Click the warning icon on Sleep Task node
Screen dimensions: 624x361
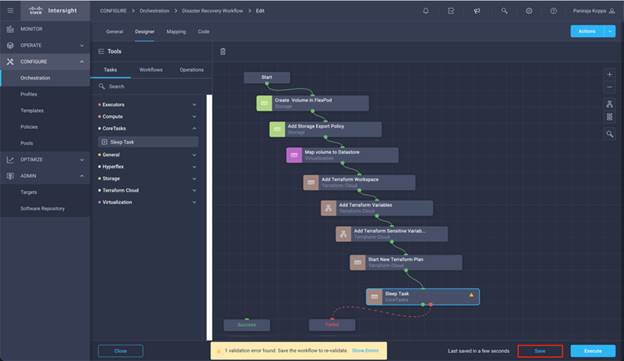point(471,295)
